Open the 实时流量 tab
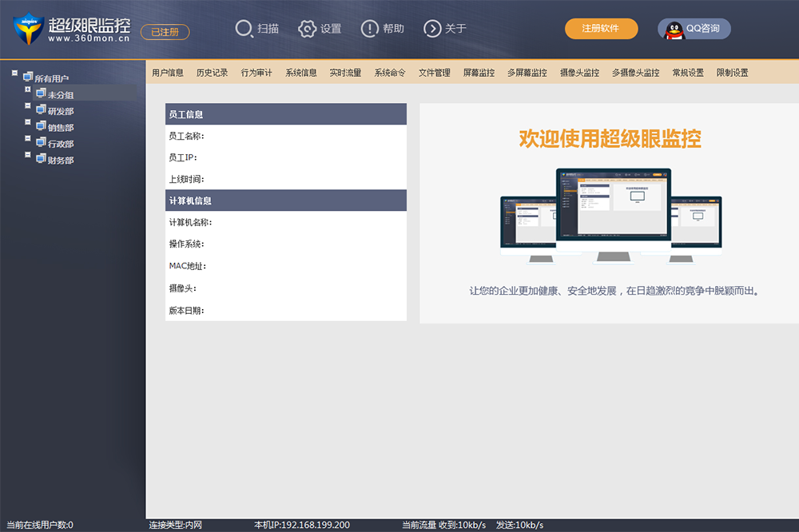 pos(345,73)
